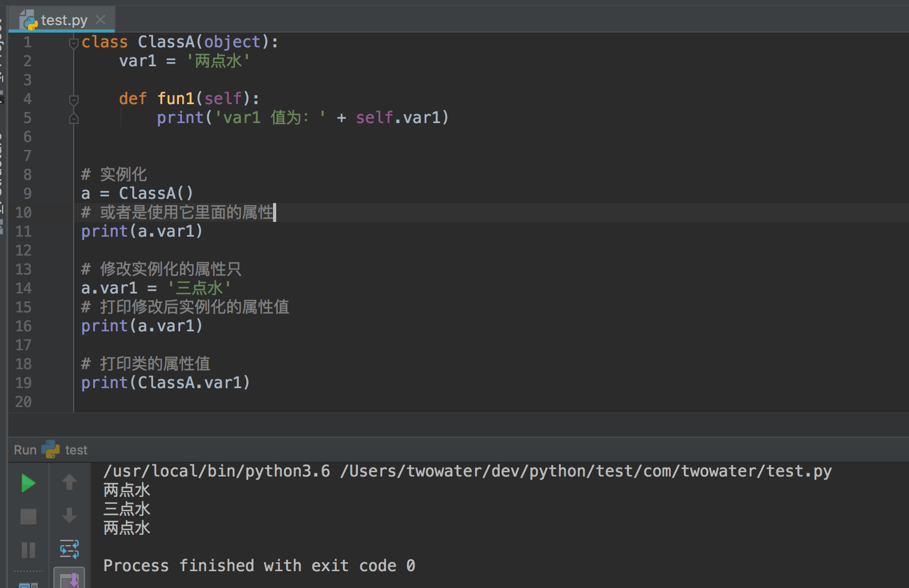
Task: Click the var1 = '两点水' assignment
Action: point(185,61)
